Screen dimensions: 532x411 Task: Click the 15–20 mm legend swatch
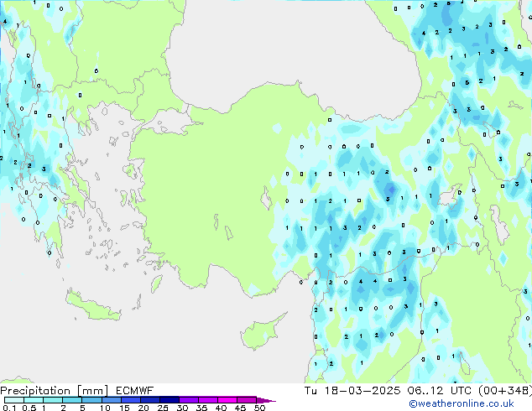(x=130, y=400)
